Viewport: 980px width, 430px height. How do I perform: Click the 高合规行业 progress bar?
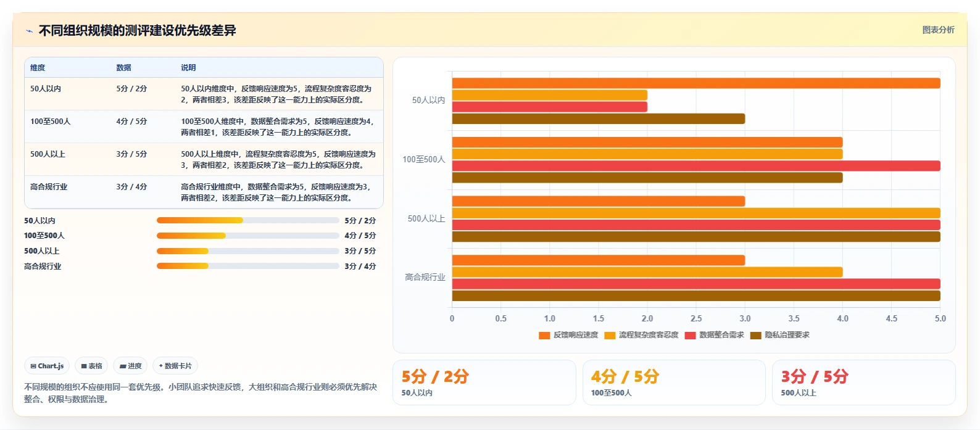click(x=248, y=266)
